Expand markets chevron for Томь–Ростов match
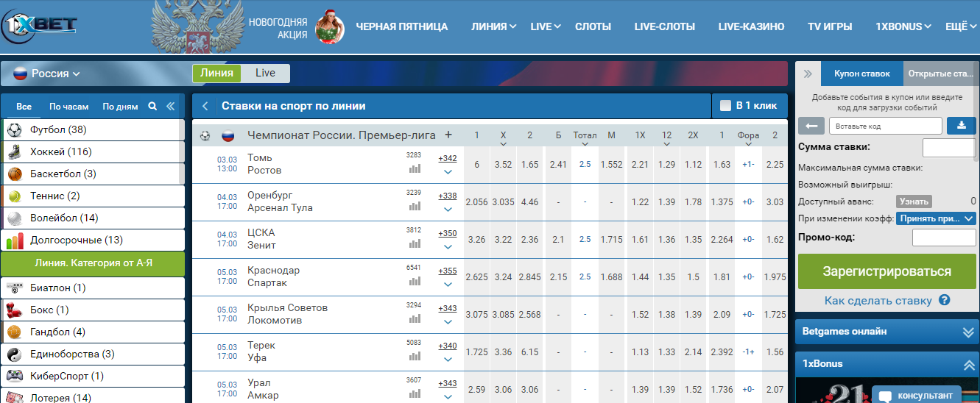The image size is (980, 403). pos(448,172)
